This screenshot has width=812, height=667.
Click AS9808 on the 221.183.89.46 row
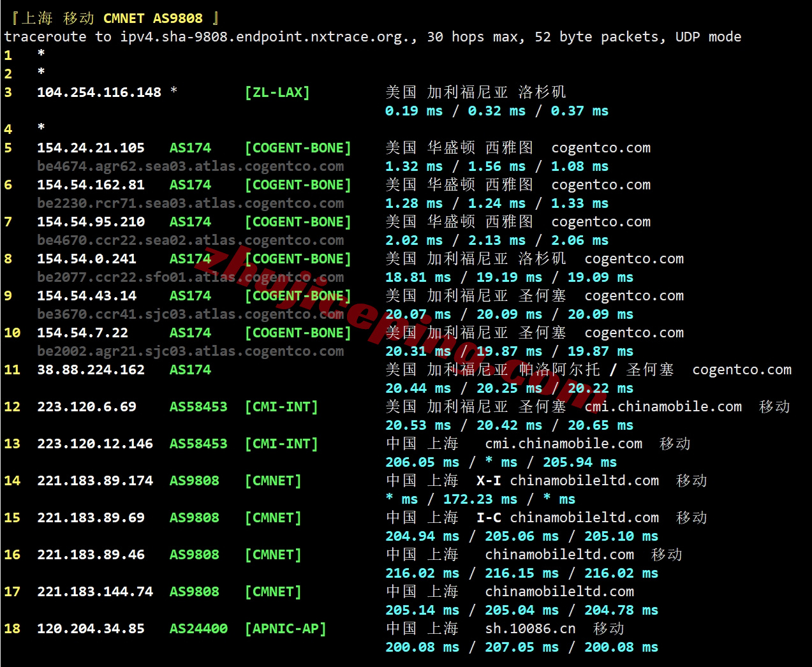[x=195, y=555]
